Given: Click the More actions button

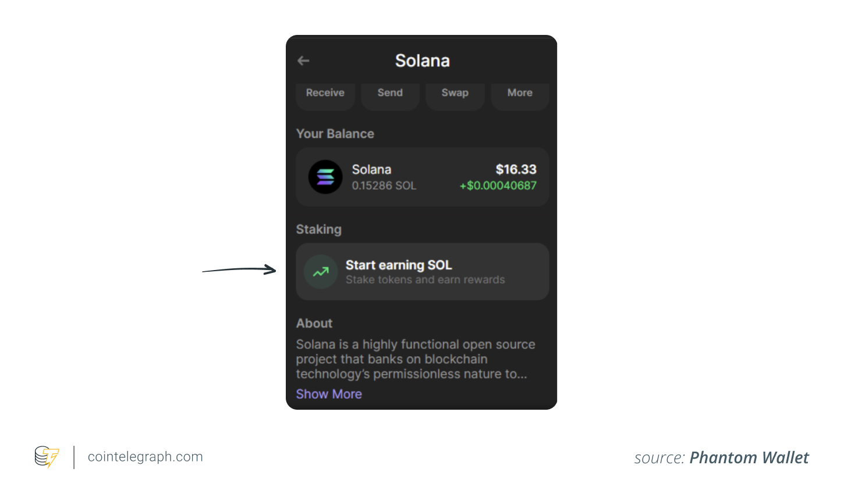Looking at the screenshot, I should click(519, 93).
